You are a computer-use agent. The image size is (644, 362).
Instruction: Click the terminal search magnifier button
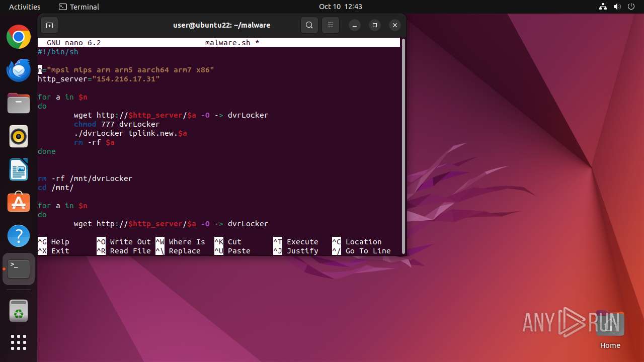(x=309, y=25)
